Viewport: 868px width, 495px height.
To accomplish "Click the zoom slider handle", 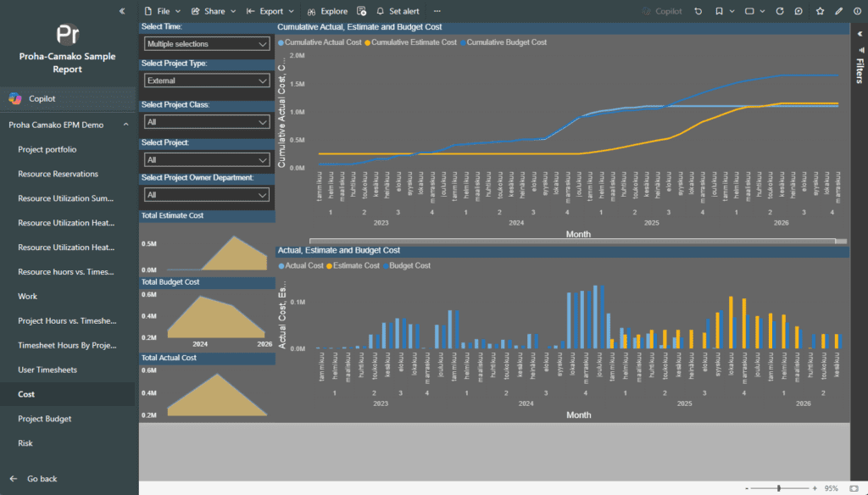I will [x=779, y=488].
